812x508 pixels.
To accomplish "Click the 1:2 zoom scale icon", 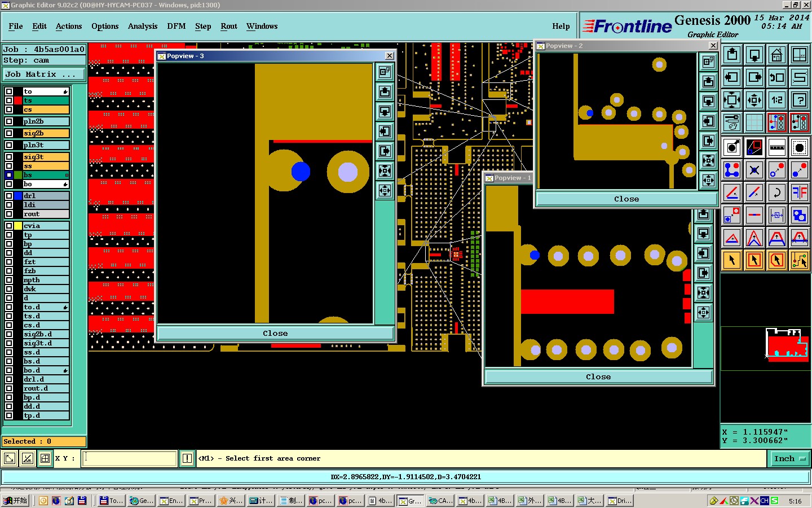I will (x=776, y=100).
